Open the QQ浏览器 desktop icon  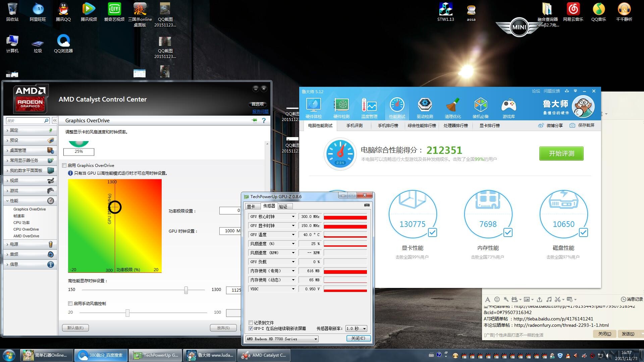point(63,44)
